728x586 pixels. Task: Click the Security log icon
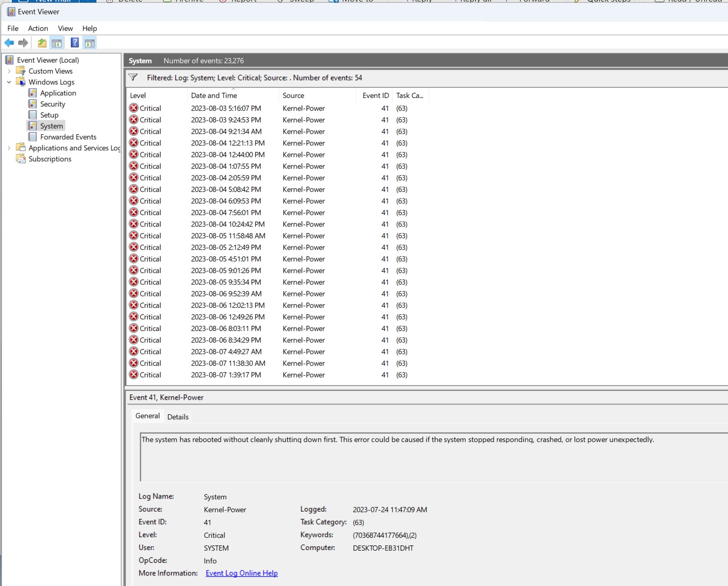[x=33, y=104]
